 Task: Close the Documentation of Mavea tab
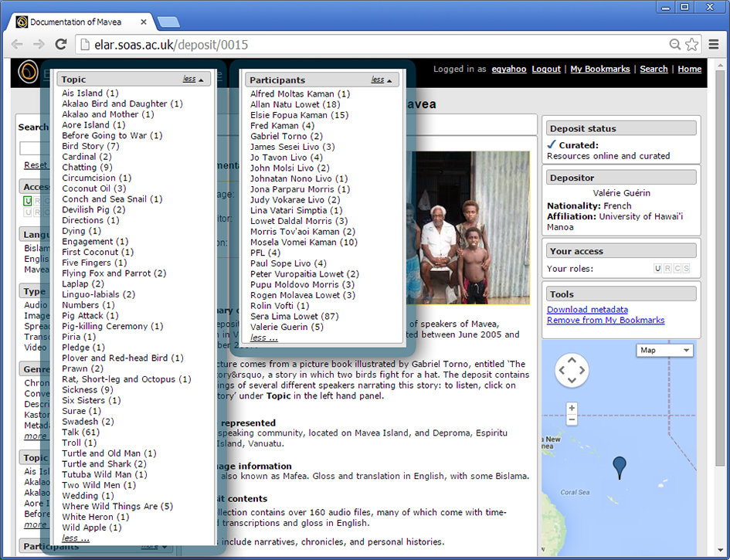coord(144,22)
